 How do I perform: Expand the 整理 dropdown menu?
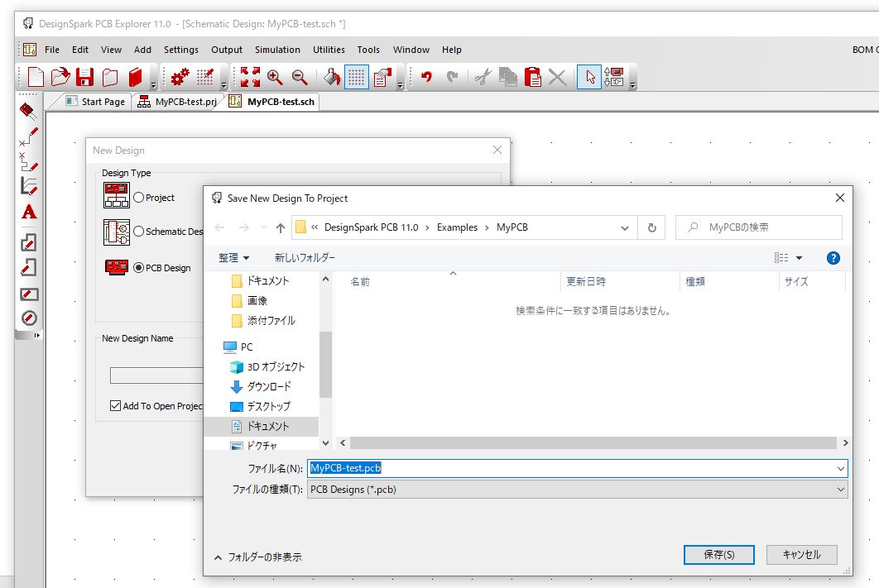pos(234,258)
